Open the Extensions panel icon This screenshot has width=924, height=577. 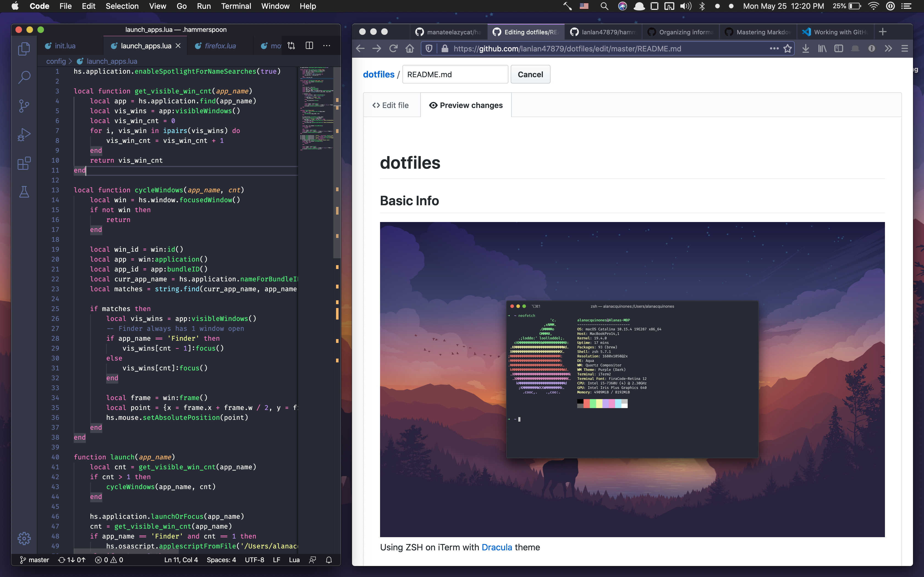[x=24, y=164]
